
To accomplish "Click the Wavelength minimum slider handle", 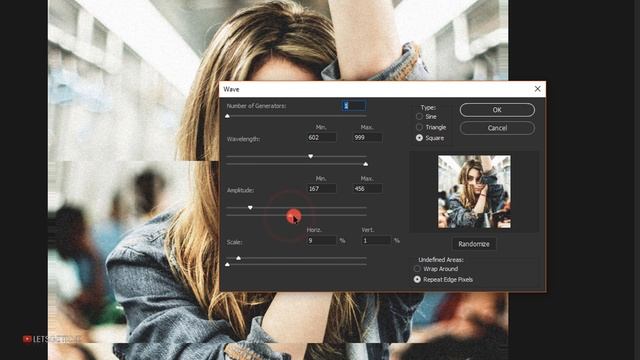I will [311, 156].
